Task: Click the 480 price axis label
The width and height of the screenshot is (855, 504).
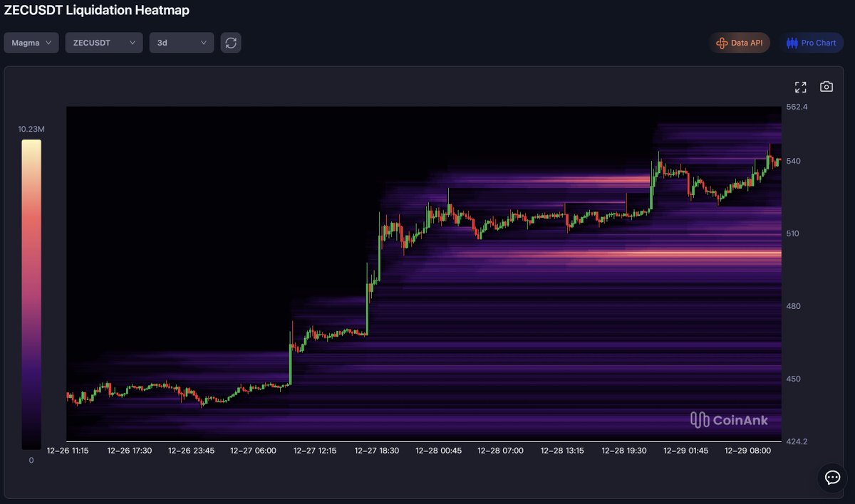Action: [x=793, y=306]
